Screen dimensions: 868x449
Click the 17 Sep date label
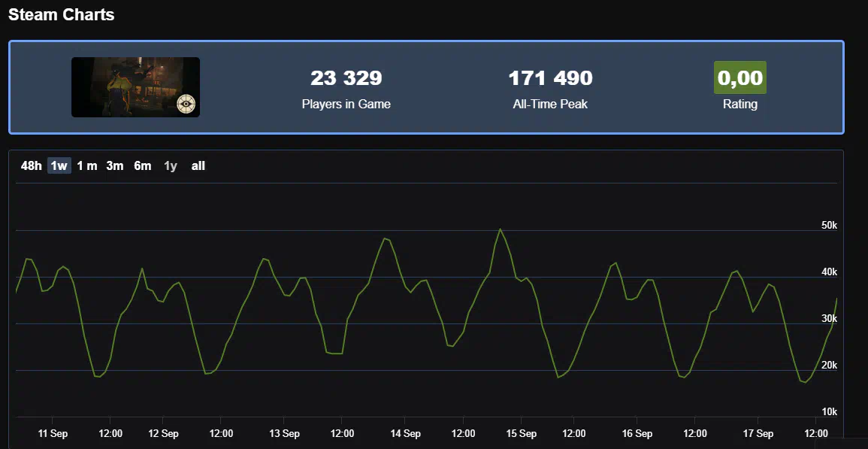point(758,434)
